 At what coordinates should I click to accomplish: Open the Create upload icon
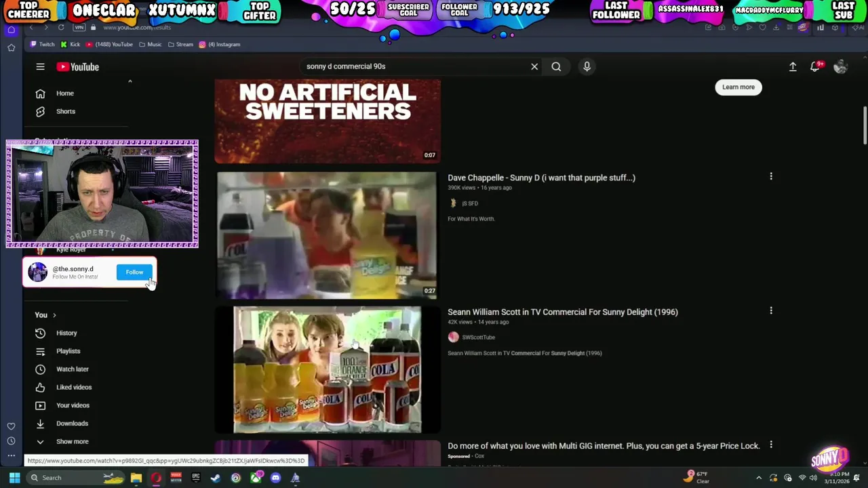point(793,66)
